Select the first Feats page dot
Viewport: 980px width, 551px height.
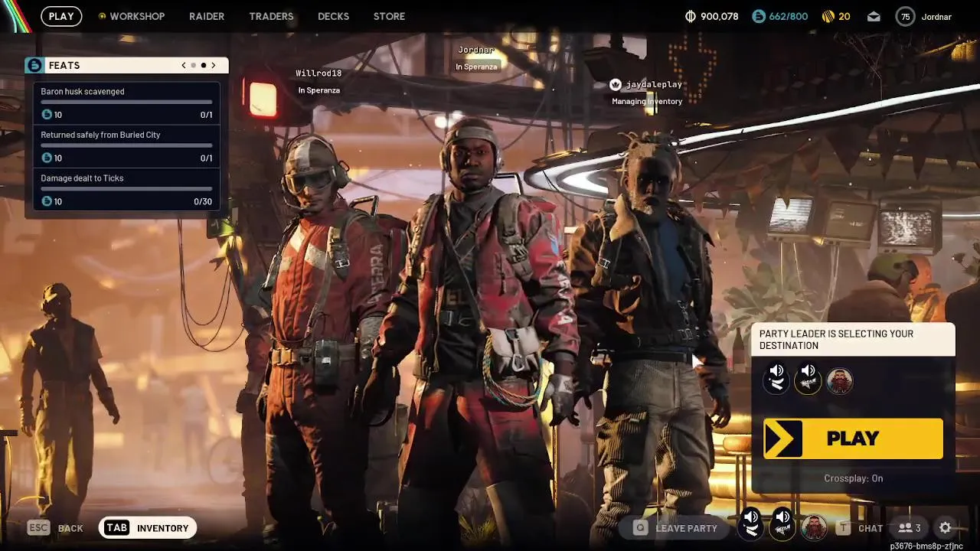tap(194, 65)
